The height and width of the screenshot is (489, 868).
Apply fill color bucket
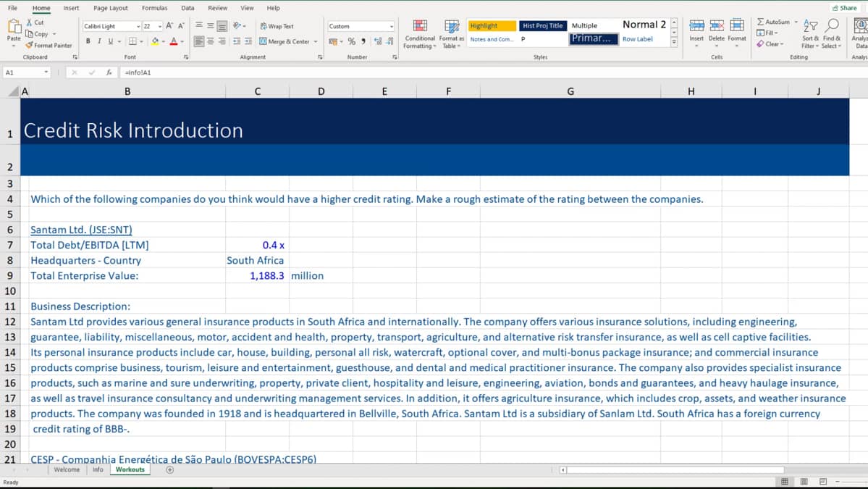155,41
